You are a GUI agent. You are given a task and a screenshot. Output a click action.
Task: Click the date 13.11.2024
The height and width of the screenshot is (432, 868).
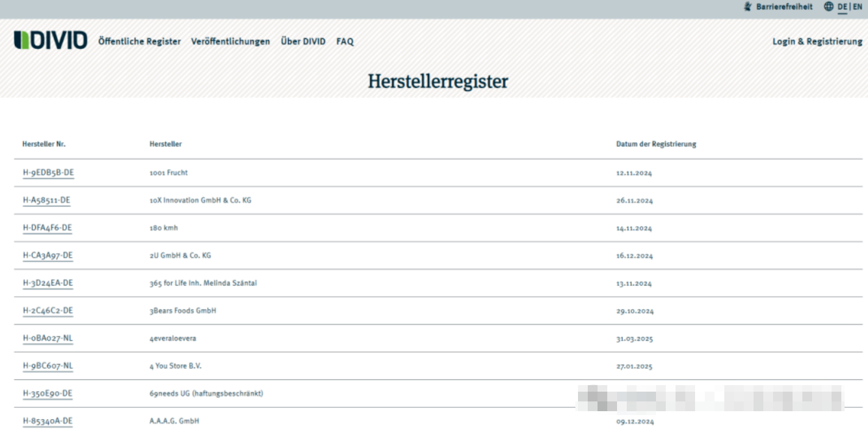[635, 284]
